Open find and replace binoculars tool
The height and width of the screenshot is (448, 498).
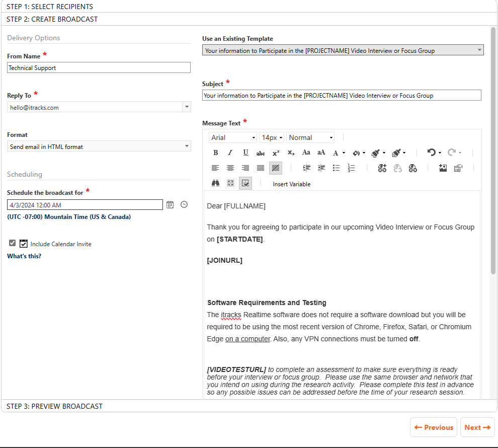pyautogui.click(x=216, y=183)
